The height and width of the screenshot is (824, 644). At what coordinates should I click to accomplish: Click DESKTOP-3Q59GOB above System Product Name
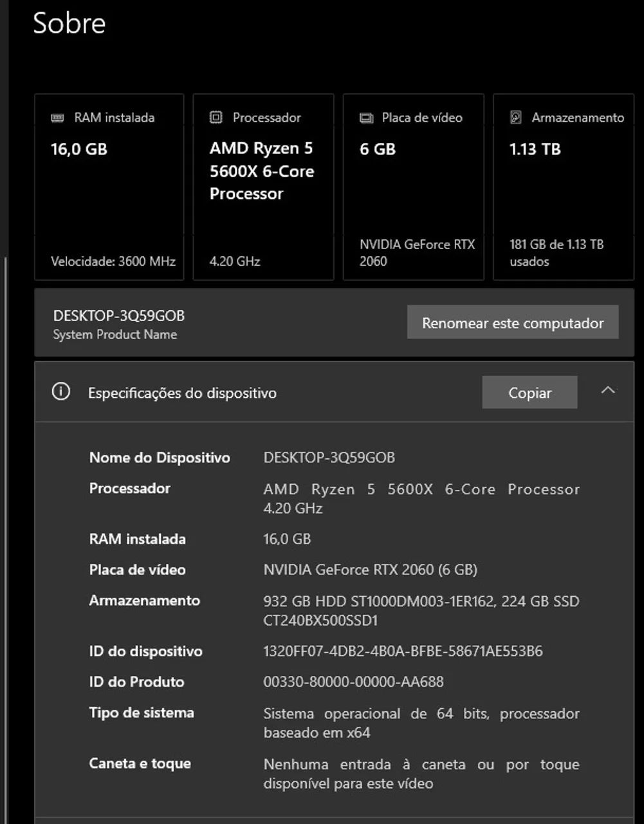click(119, 315)
